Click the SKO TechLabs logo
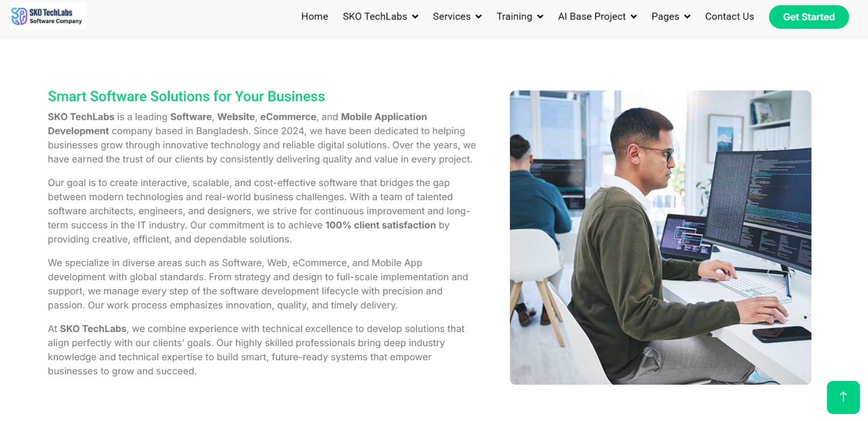 click(x=48, y=16)
